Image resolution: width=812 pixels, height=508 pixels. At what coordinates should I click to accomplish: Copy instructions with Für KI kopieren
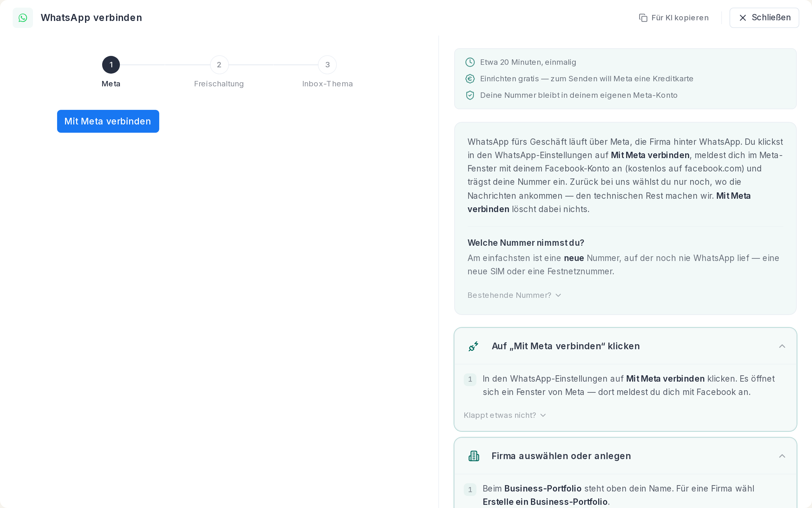click(673, 18)
